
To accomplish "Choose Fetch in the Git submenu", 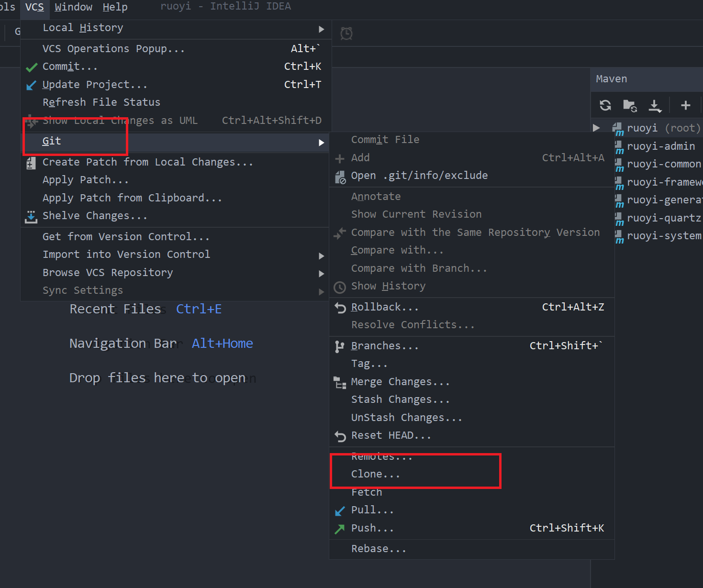I will (472, 492).
